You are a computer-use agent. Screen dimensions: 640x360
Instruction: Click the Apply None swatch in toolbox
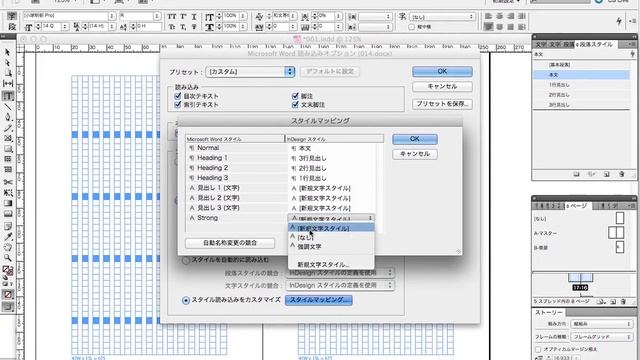pos(7,294)
